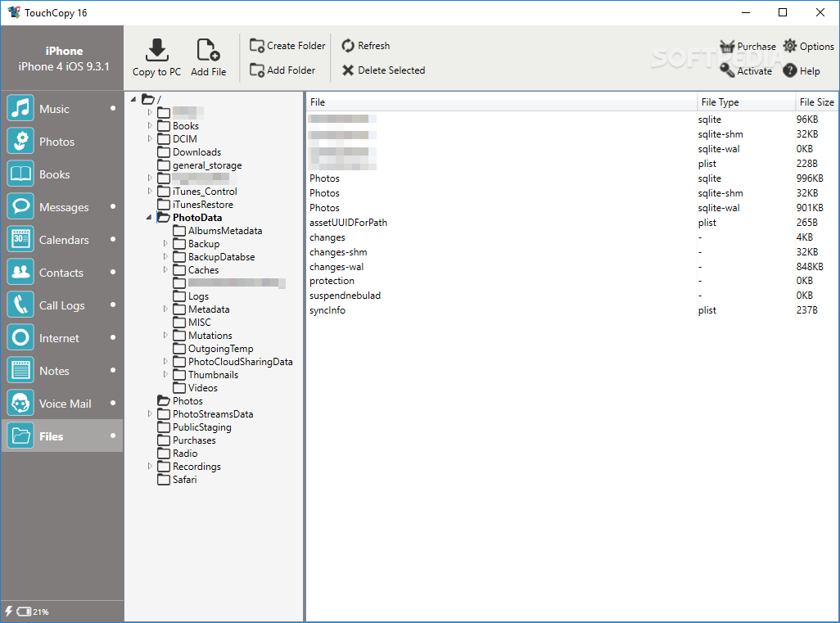Collapse the PhotoData folder

tap(149, 217)
